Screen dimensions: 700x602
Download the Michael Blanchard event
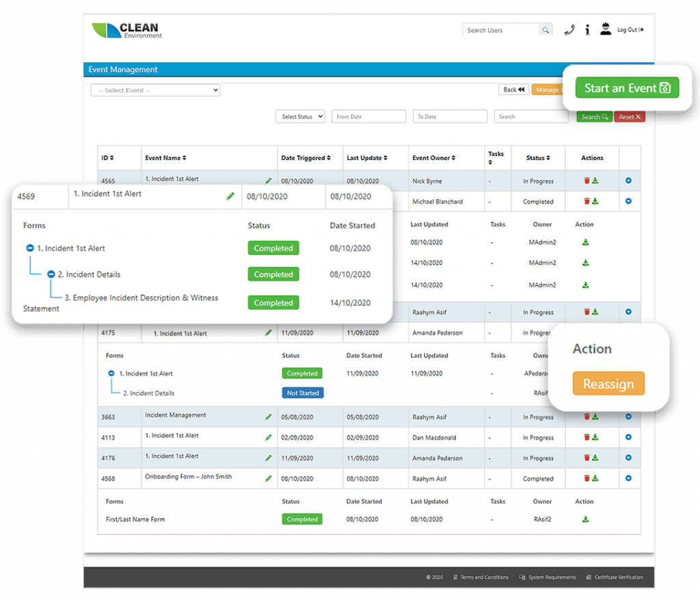pos(595,201)
